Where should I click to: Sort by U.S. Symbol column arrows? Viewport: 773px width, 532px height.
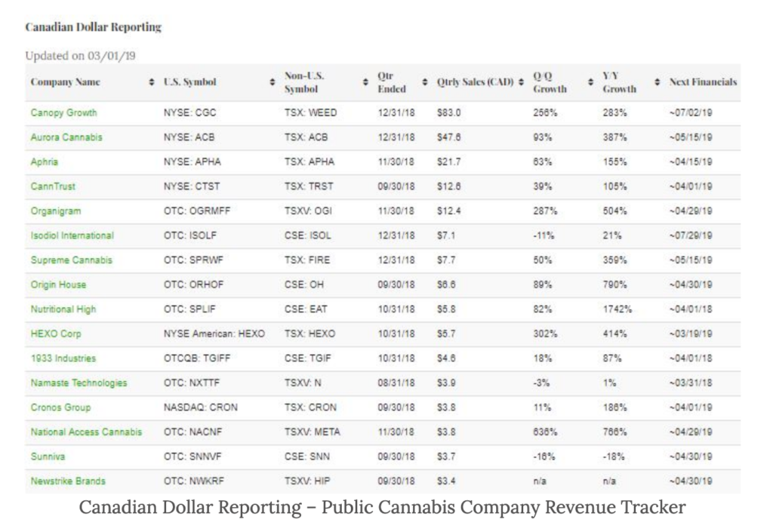point(272,82)
